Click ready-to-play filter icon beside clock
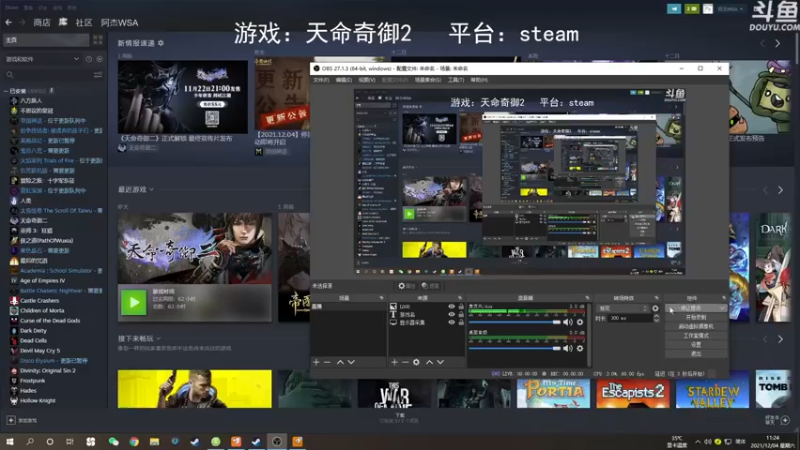This screenshot has height=450, width=800. point(99,59)
